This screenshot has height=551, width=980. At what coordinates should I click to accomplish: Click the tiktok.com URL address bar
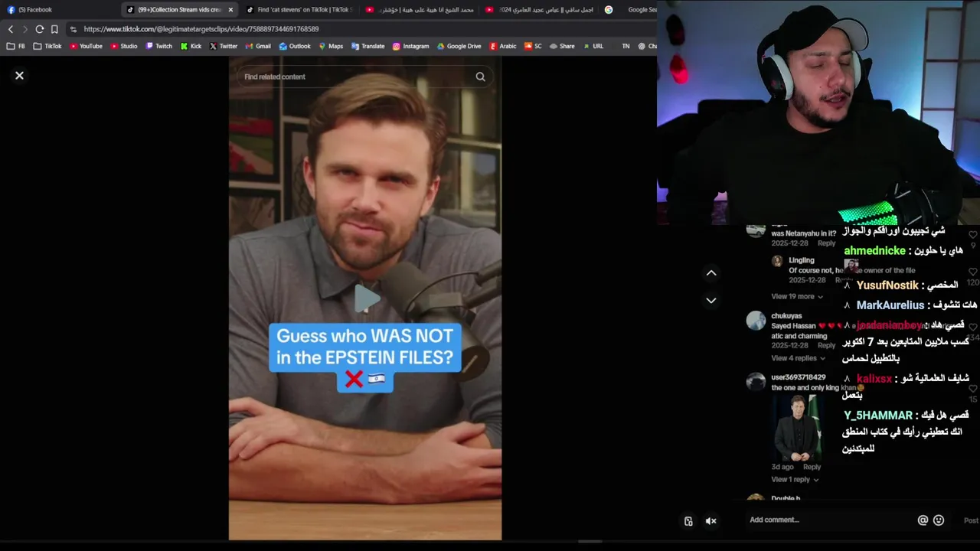pos(360,29)
